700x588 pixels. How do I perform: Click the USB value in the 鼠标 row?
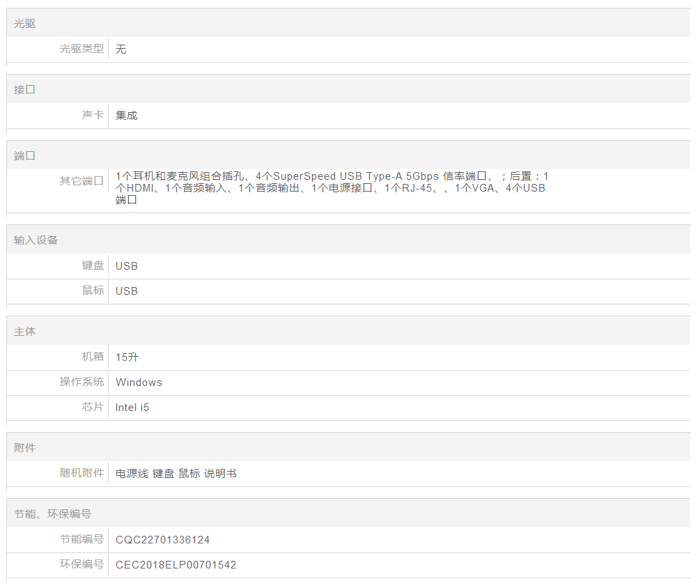click(127, 291)
